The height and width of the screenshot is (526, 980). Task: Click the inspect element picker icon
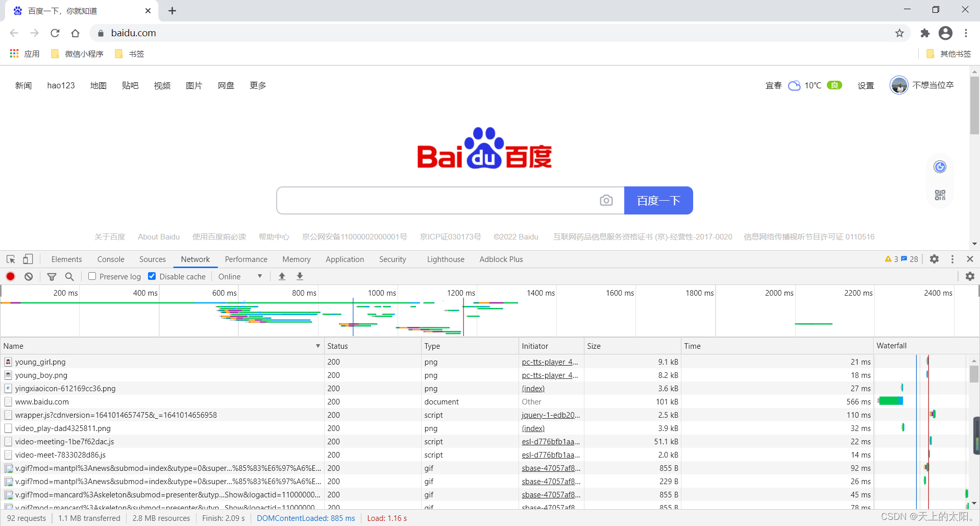coord(11,259)
